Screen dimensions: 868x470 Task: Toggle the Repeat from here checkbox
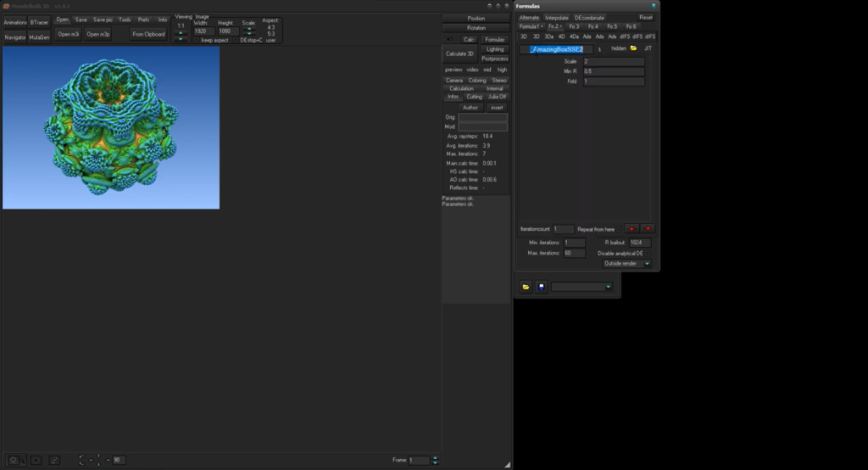pos(620,229)
